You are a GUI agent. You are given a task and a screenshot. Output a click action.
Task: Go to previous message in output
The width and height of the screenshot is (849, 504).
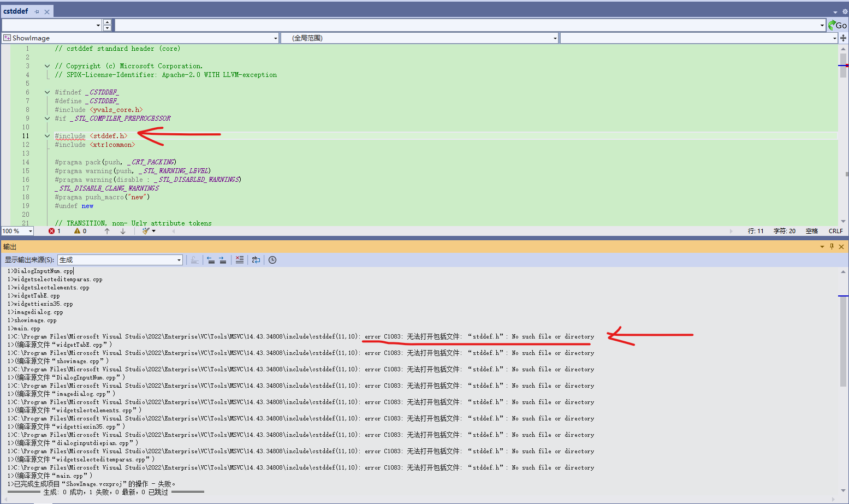click(x=211, y=260)
